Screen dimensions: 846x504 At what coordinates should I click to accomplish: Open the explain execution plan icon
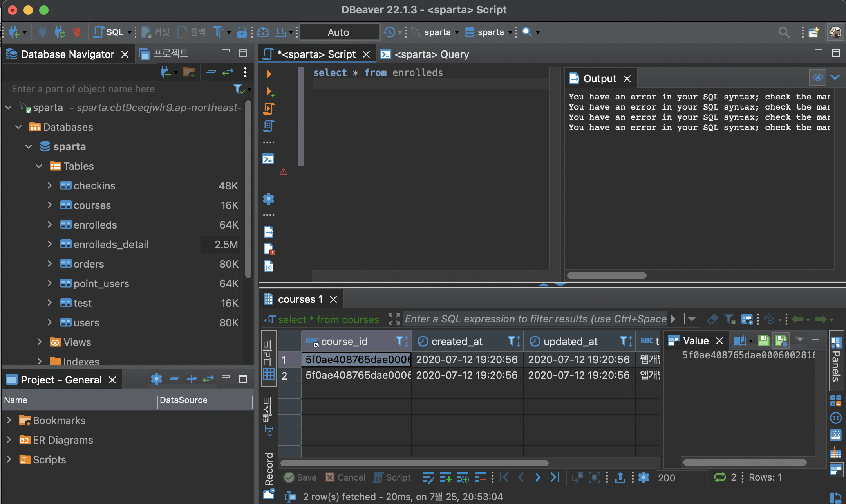pyautogui.click(x=269, y=126)
